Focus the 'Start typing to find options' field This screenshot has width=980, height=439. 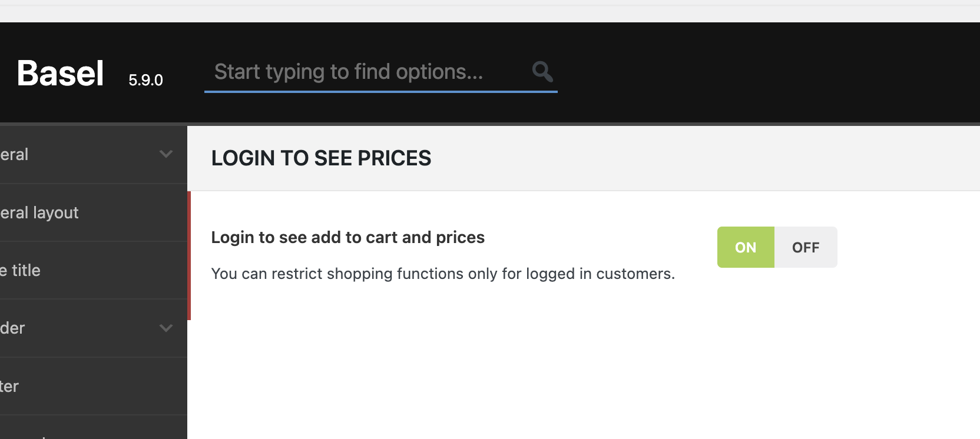[365, 72]
